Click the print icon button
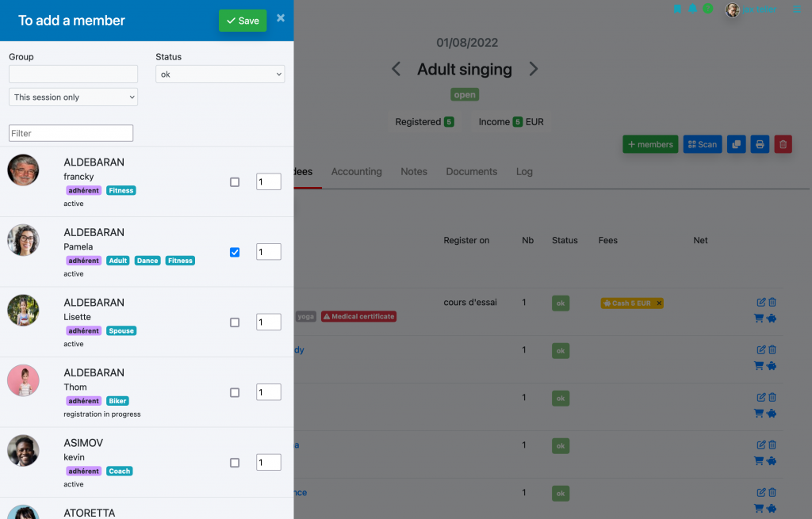Screen dimensions: 812x519 point(760,144)
